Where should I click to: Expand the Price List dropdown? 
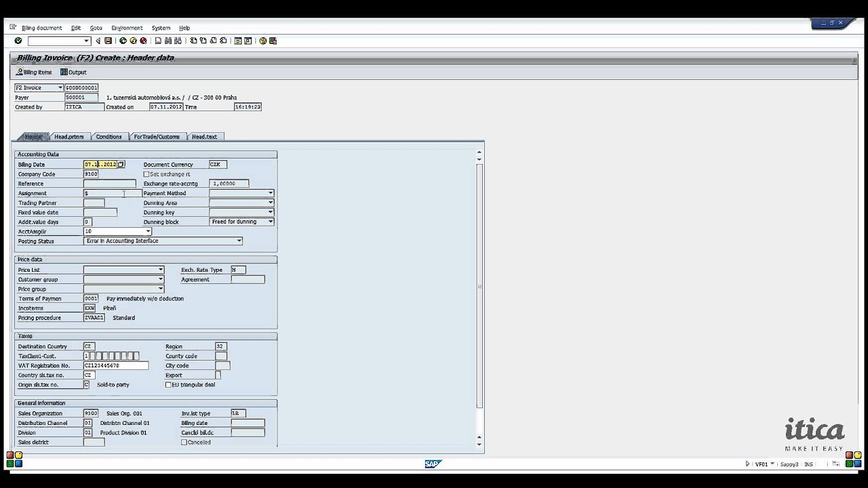point(161,270)
